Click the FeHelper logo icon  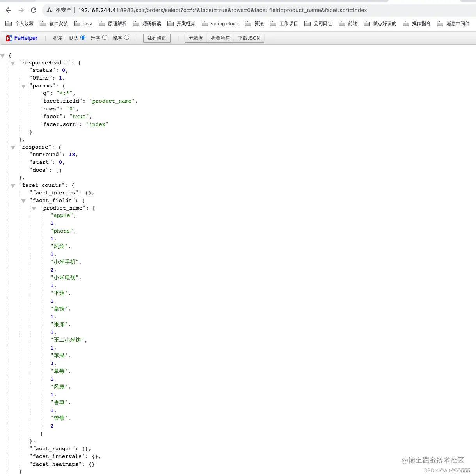(x=9, y=38)
